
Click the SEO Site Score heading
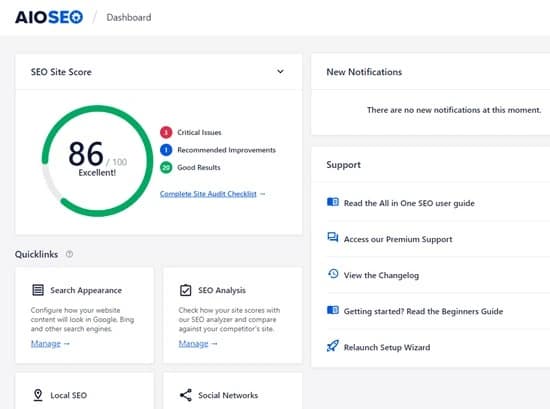tap(61, 72)
